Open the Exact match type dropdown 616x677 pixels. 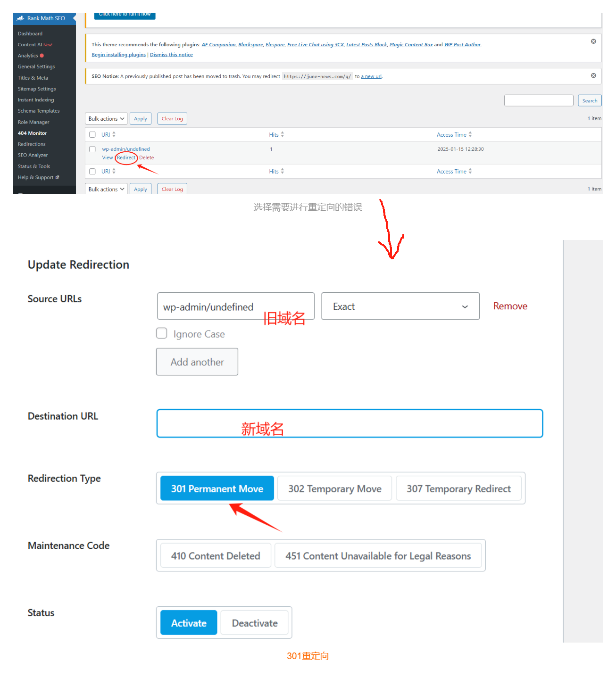pyautogui.click(x=400, y=306)
